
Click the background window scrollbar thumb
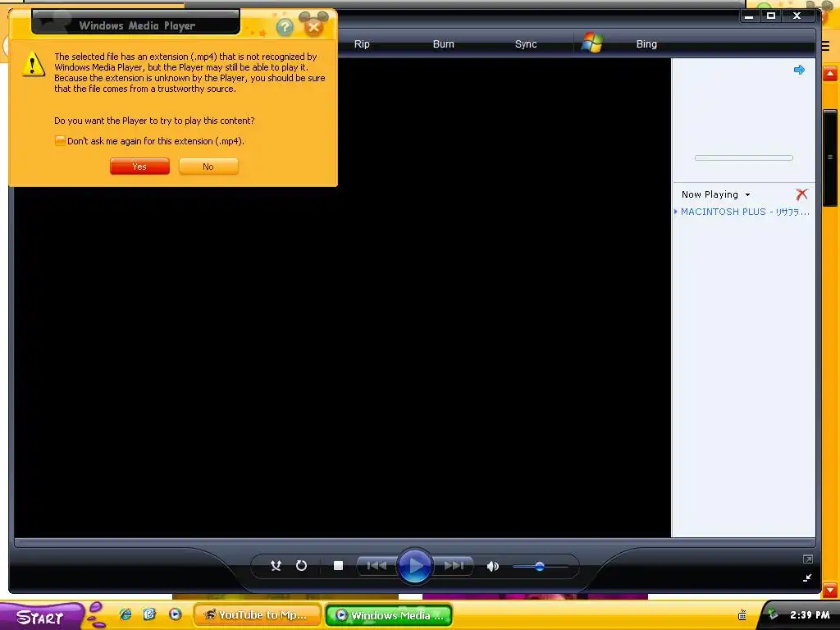point(830,158)
